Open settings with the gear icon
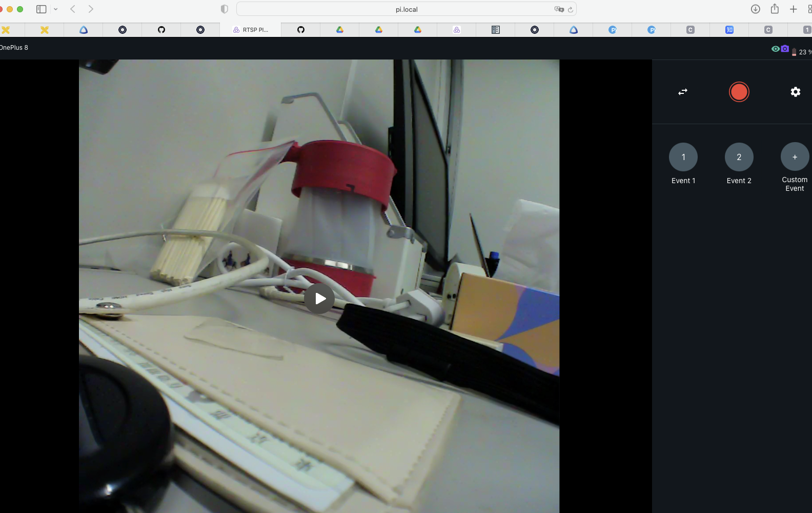The height and width of the screenshot is (513, 812). [x=795, y=92]
